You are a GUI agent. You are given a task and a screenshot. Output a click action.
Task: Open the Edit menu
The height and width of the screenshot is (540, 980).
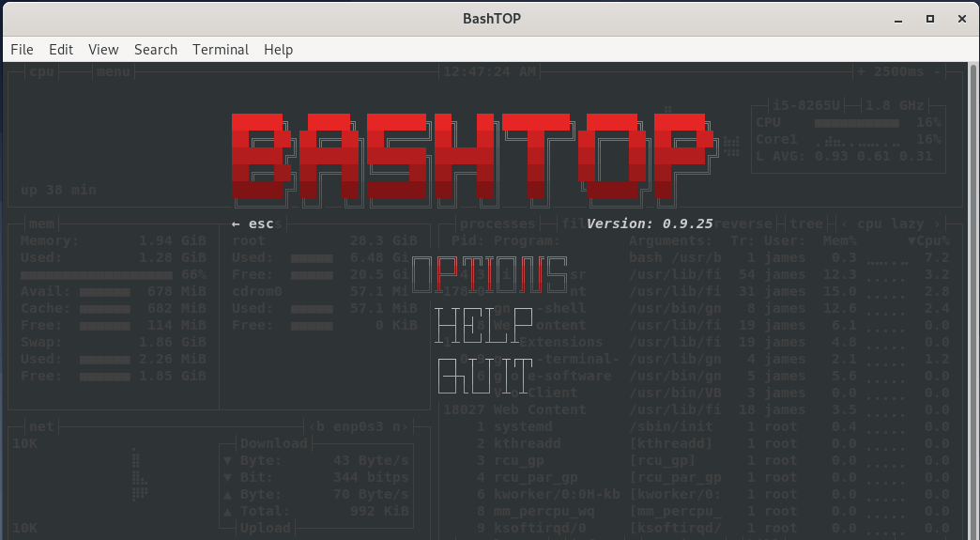pos(61,50)
